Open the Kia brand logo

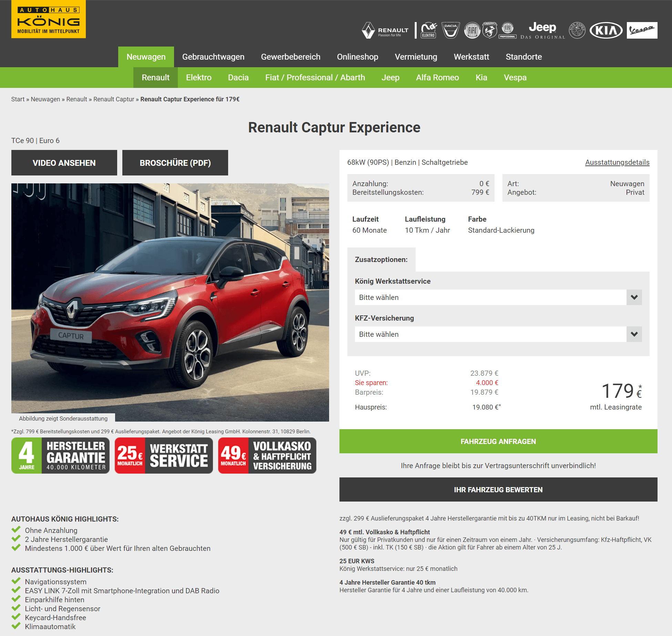[606, 30]
